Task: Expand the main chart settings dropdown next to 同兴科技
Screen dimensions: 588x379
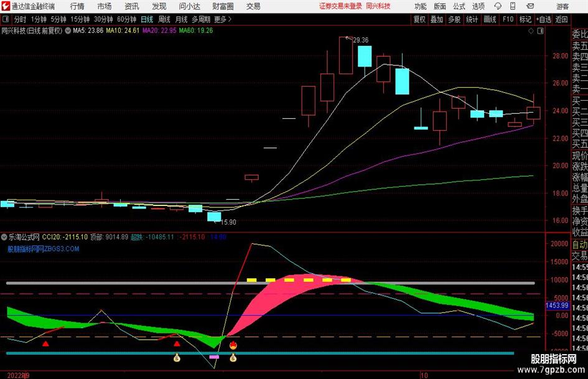Action: coord(68,30)
